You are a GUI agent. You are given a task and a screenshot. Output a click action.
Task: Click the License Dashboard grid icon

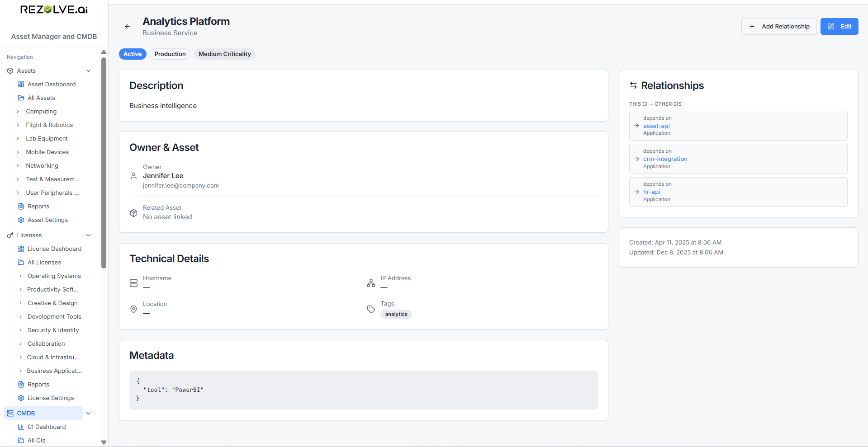pyautogui.click(x=21, y=249)
